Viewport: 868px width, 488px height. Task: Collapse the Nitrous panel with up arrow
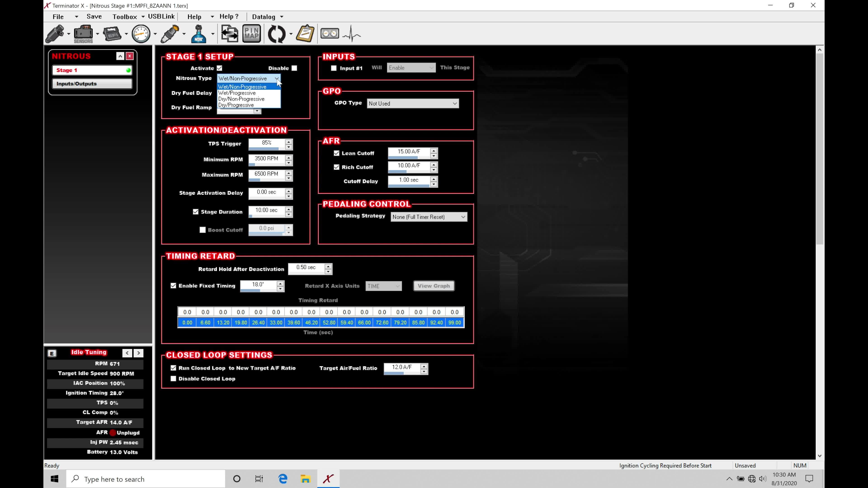pos(120,56)
